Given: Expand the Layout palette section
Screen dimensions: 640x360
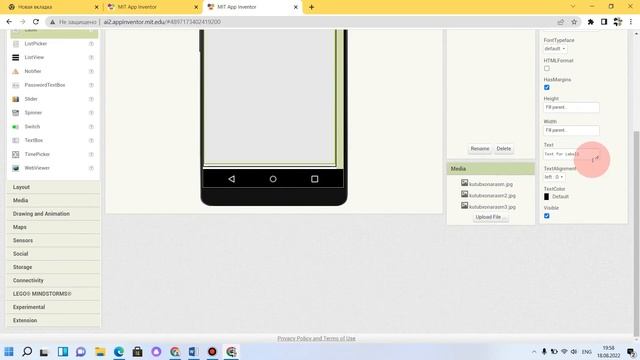Looking at the screenshot, I should pyautogui.click(x=53, y=187).
